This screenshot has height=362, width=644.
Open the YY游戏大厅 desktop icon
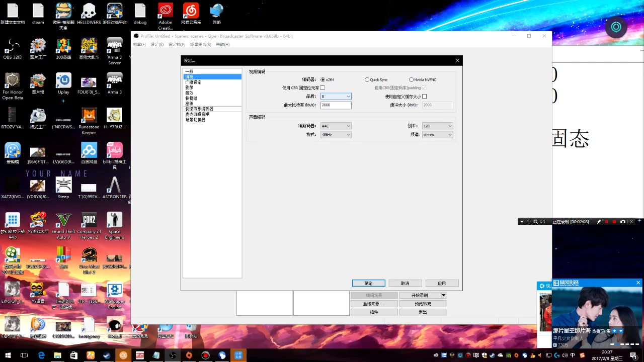[x=38, y=223]
